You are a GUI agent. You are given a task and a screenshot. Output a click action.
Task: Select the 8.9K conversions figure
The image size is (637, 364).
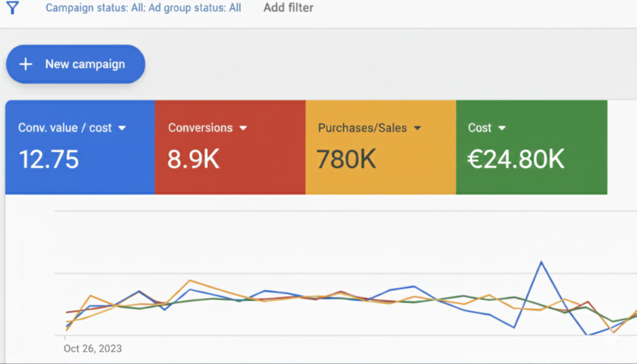tap(193, 159)
